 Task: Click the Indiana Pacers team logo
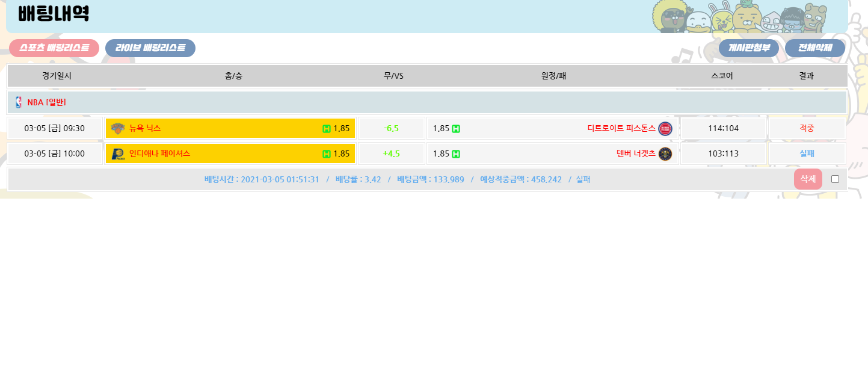(118, 153)
